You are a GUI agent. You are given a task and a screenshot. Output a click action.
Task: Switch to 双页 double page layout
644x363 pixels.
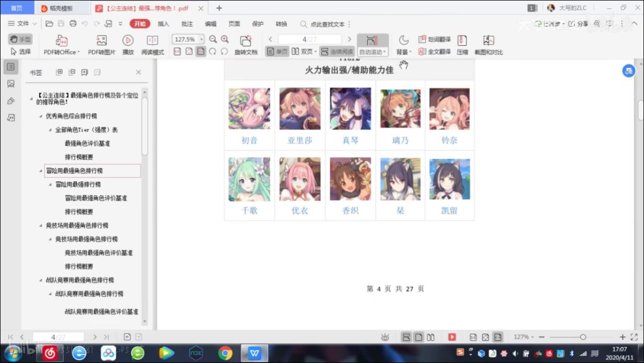[304, 51]
